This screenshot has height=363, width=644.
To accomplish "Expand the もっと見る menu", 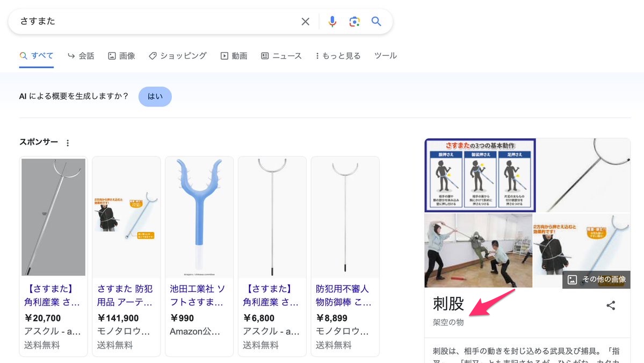I will 338,56.
